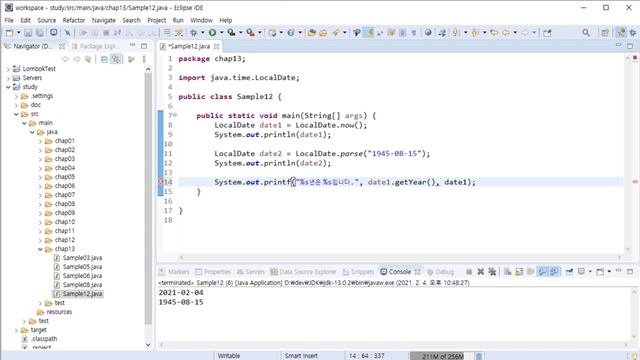Open the Navigate menu

click(x=104, y=20)
